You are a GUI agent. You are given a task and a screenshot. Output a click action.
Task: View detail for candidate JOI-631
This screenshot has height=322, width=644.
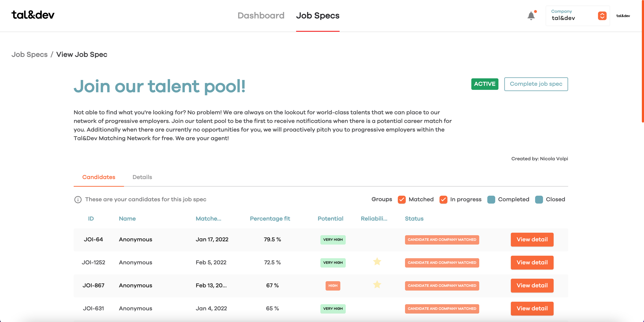pyautogui.click(x=532, y=309)
